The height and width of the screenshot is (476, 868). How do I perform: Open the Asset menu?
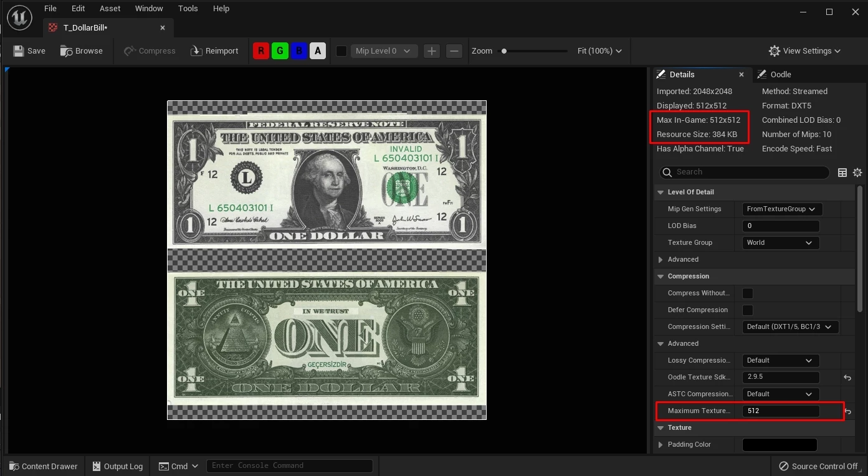click(110, 9)
